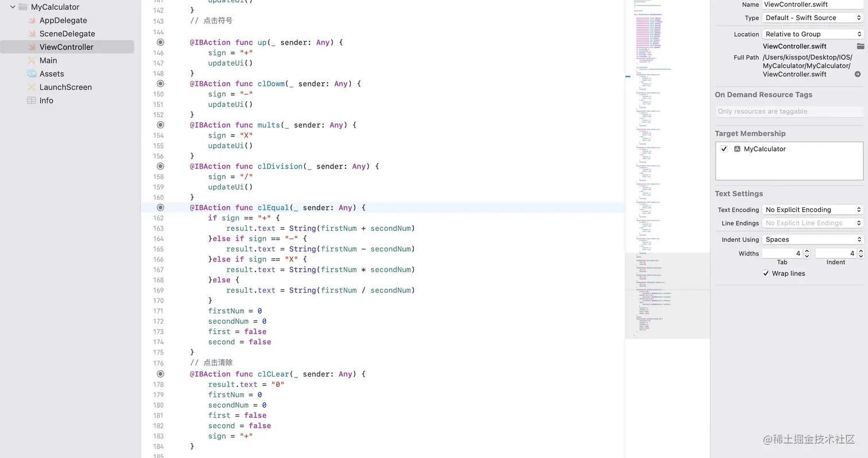Open the Indent Using dropdown set to Spaces

(x=813, y=240)
